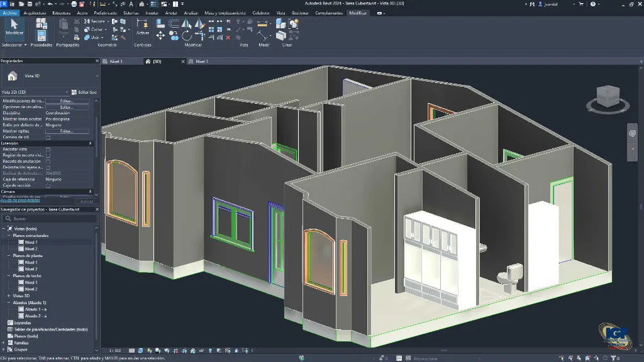Select the Offset tool in Modificar panel
This screenshot has width=644, height=362.
pos(174,24)
